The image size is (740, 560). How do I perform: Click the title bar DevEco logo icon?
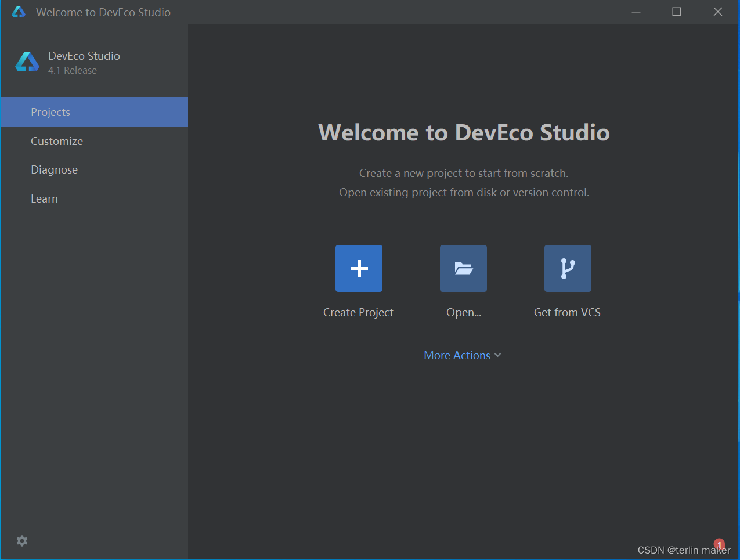(x=19, y=12)
